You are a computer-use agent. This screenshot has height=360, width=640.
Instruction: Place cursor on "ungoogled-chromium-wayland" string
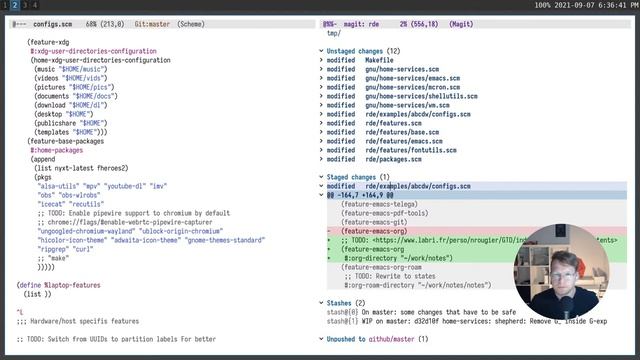(86, 231)
